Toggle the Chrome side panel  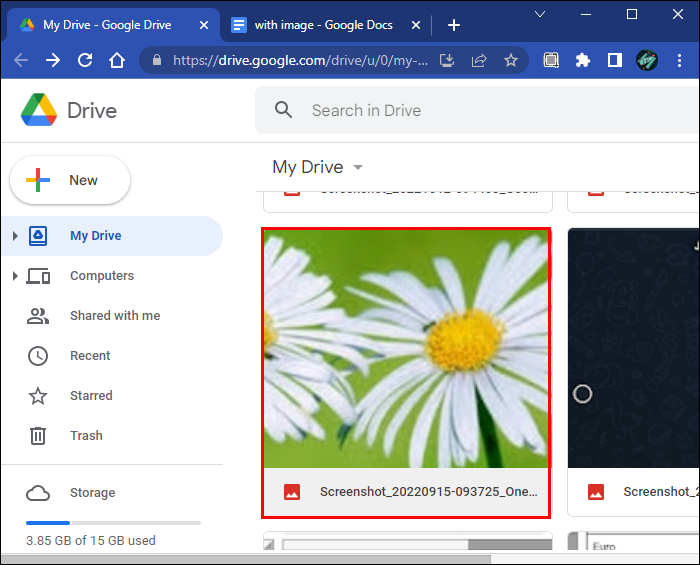(x=615, y=60)
